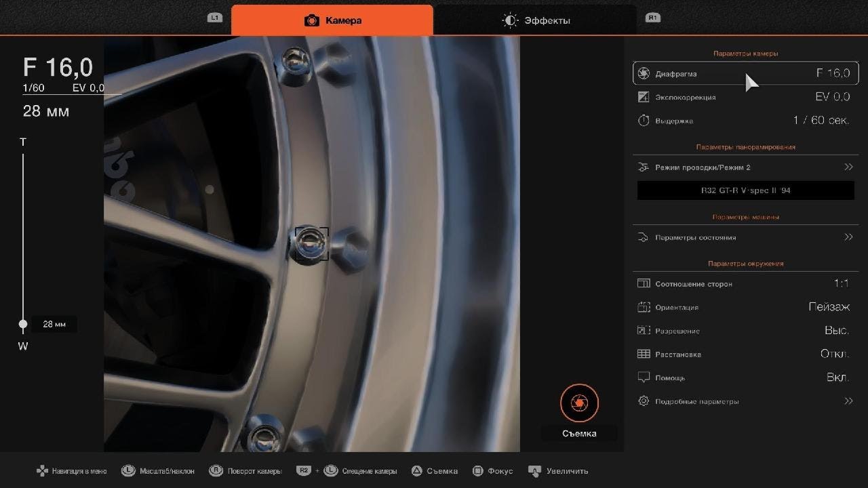
Task: Click the L1 shoulder button indicator
Action: coord(215,18)
